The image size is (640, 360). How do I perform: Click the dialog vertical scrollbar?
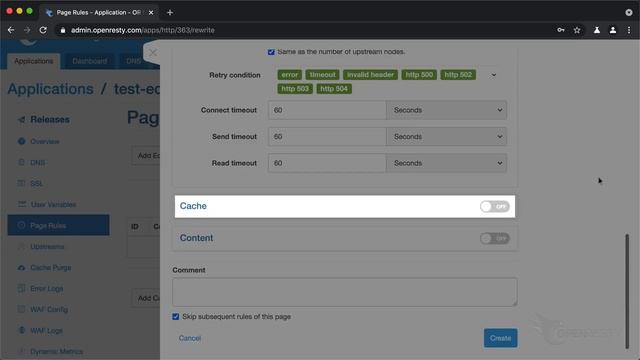click(x=627, y=291)
